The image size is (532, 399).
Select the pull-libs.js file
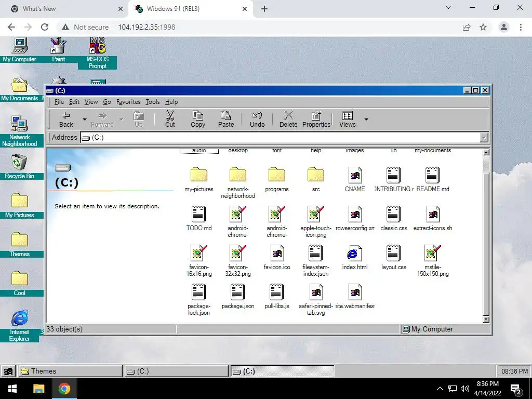tap(277, 297)
